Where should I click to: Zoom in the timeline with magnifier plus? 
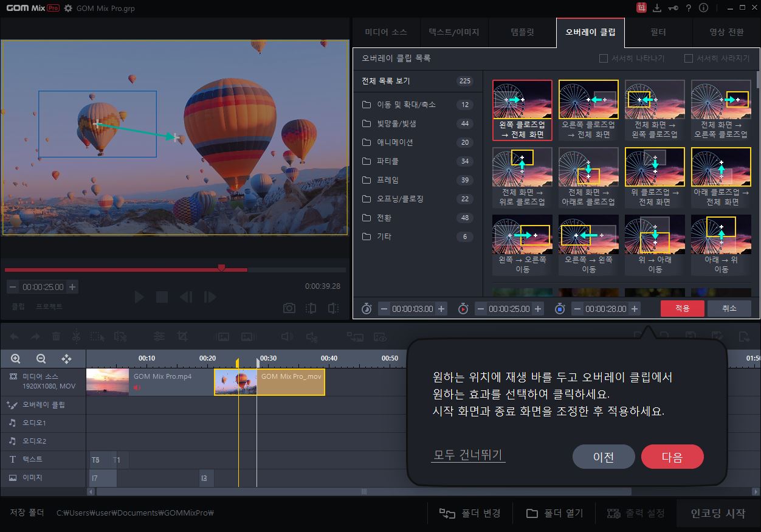(16, 359)
